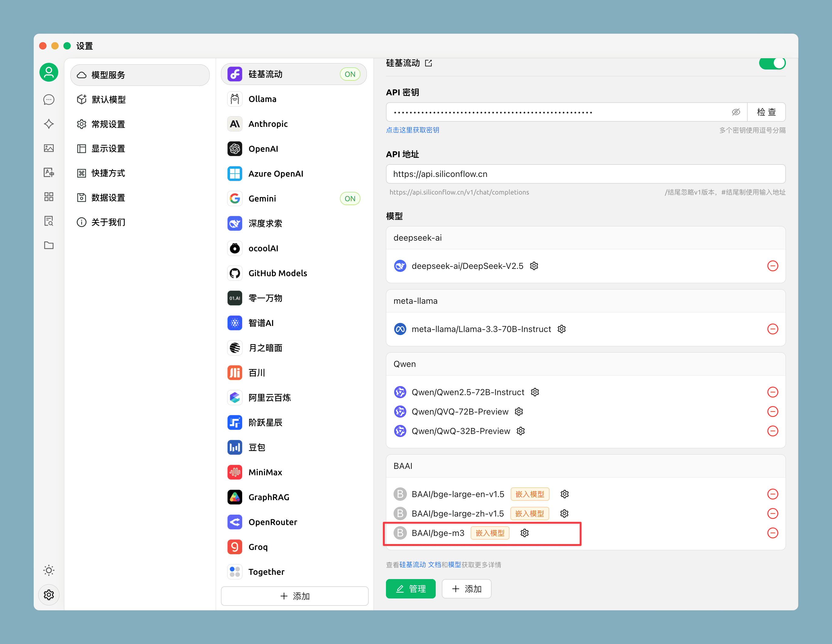
Task: Select 显示设置 settings section
Action: click(x=140, y=149)
